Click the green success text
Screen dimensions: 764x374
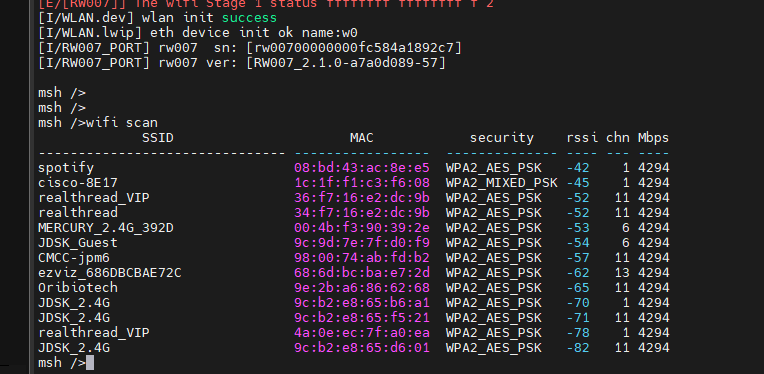[249, 18]
